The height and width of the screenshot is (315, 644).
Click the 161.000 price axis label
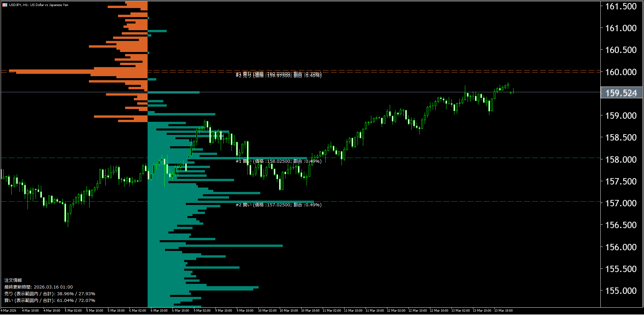[x=621, y=28]
